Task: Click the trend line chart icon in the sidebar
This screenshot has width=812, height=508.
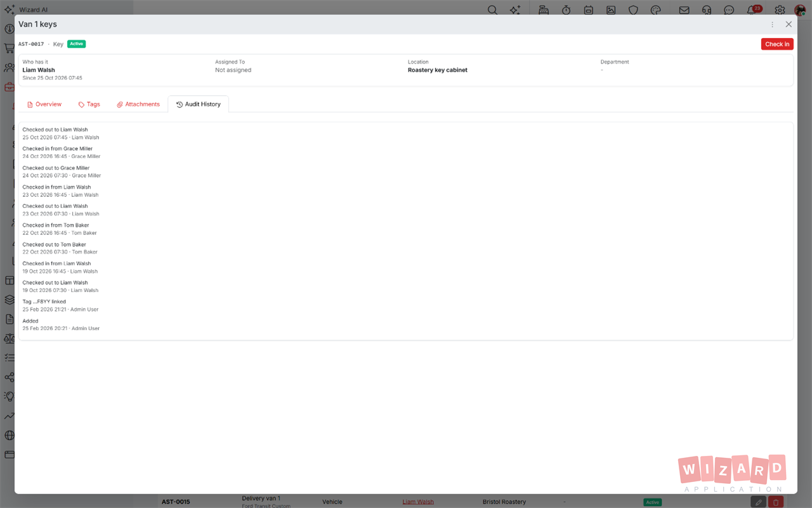Action: [10, 416]
